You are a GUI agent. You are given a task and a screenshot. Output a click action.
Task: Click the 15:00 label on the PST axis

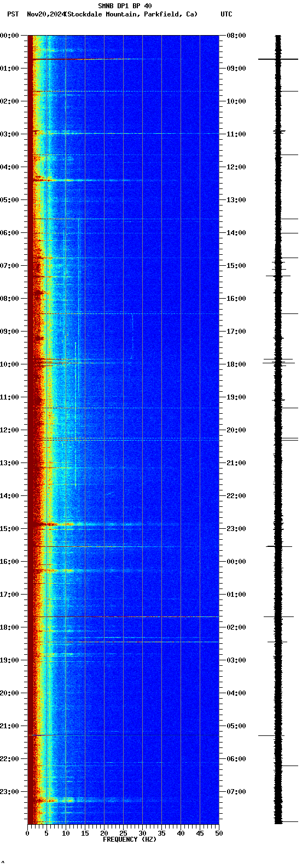click(10, 529)
